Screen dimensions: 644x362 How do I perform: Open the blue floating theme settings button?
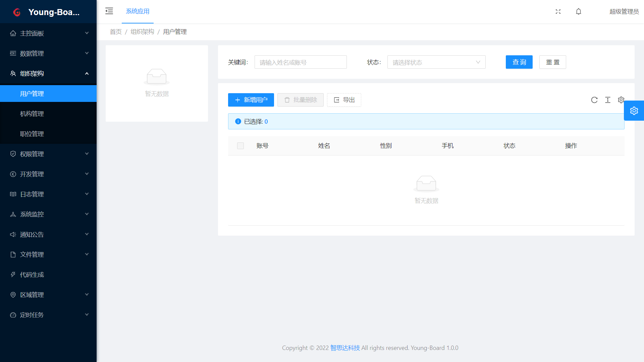pos(634,111)
